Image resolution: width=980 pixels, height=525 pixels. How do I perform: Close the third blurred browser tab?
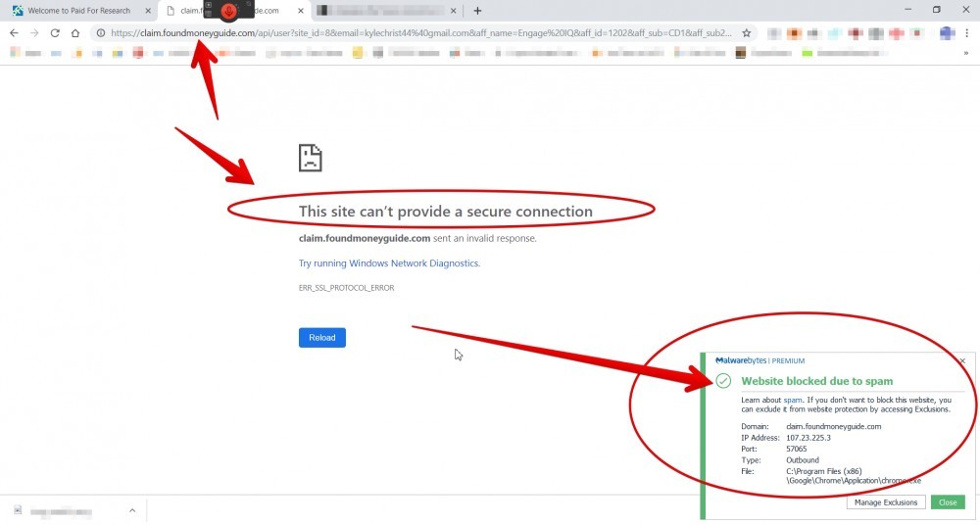454,11
